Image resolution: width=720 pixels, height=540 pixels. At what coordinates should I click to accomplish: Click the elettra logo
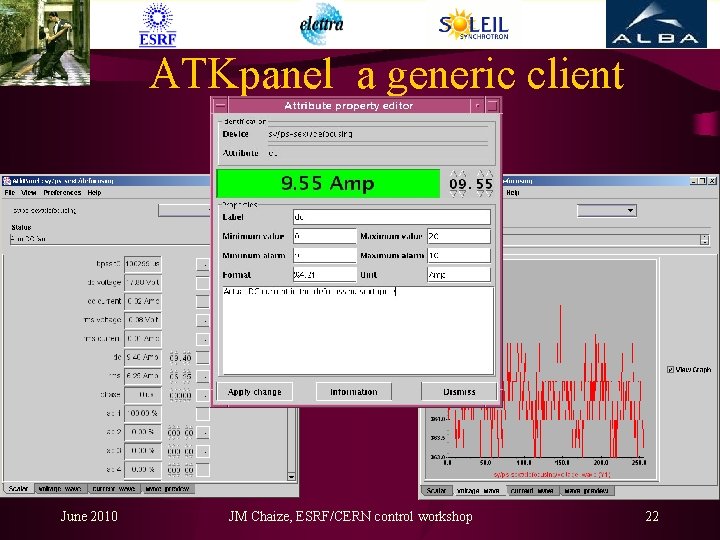coord(321,24)
